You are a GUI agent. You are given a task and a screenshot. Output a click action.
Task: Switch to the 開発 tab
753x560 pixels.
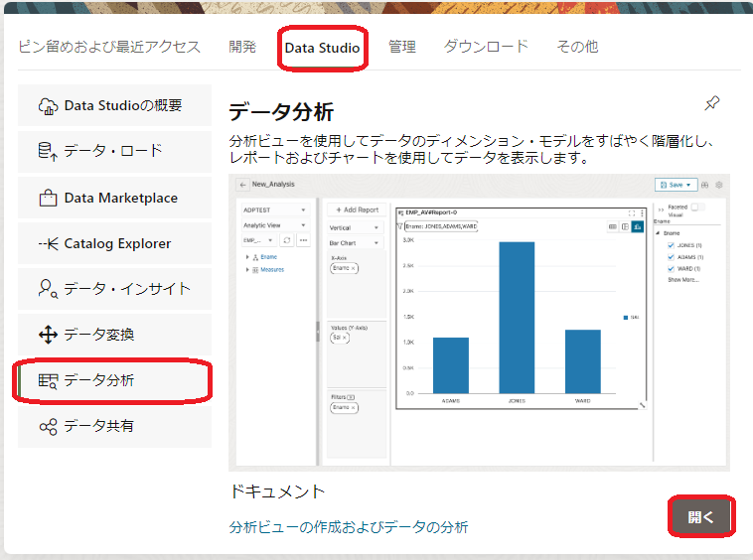(242, 47)
